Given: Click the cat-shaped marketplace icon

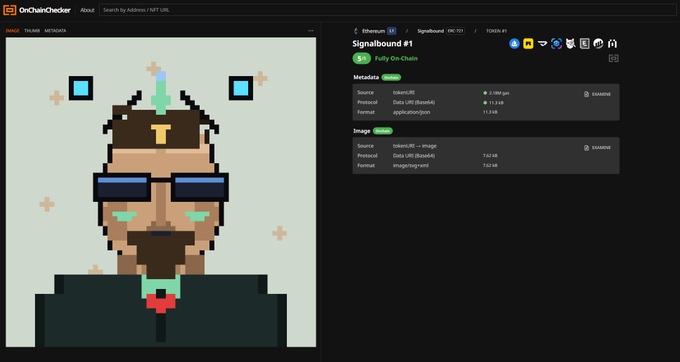Looking at the screenshot, I should 570,43.
